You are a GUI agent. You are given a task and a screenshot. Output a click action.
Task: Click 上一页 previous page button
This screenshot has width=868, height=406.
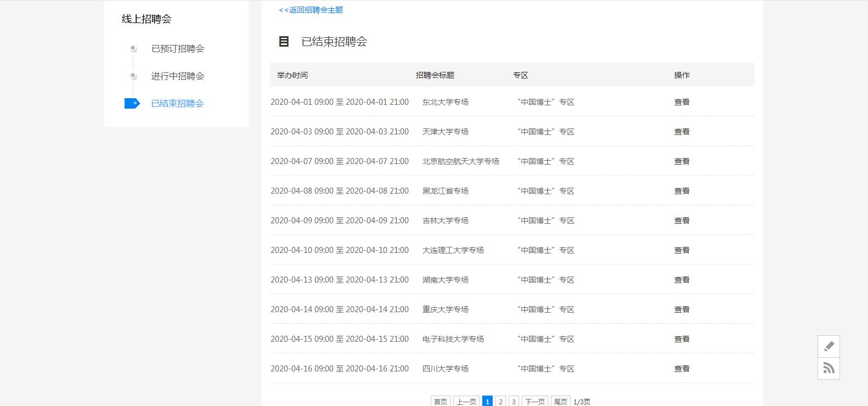[466, 402]
